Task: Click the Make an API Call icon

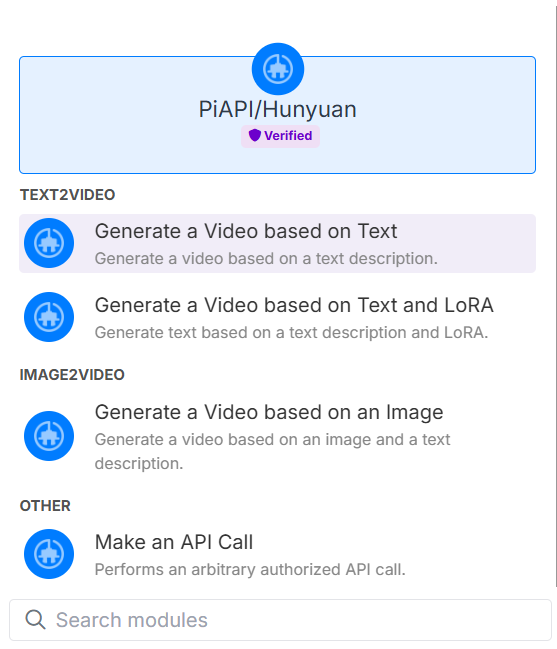Action: coord(49,554)
